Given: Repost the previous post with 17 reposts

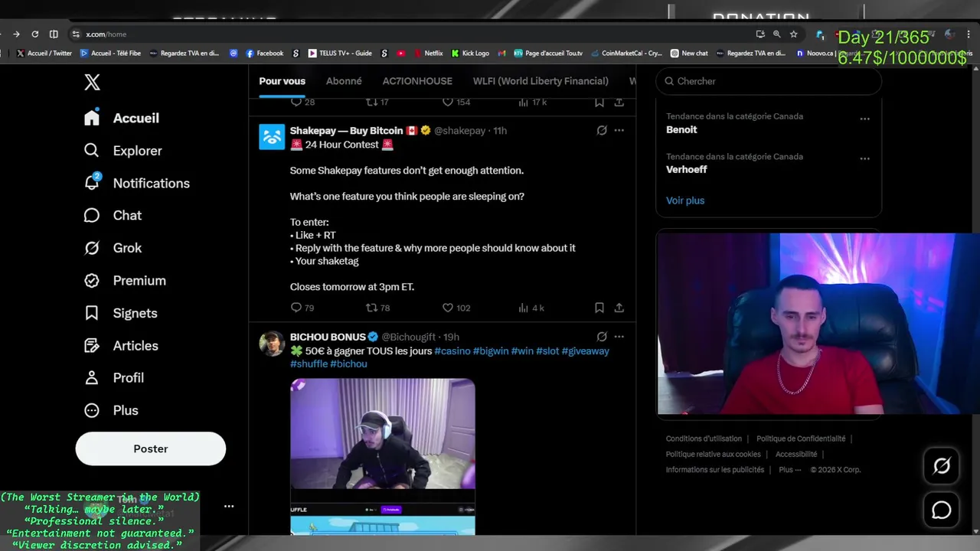Looking at the screenshot, I should click(x=371, y=102).
